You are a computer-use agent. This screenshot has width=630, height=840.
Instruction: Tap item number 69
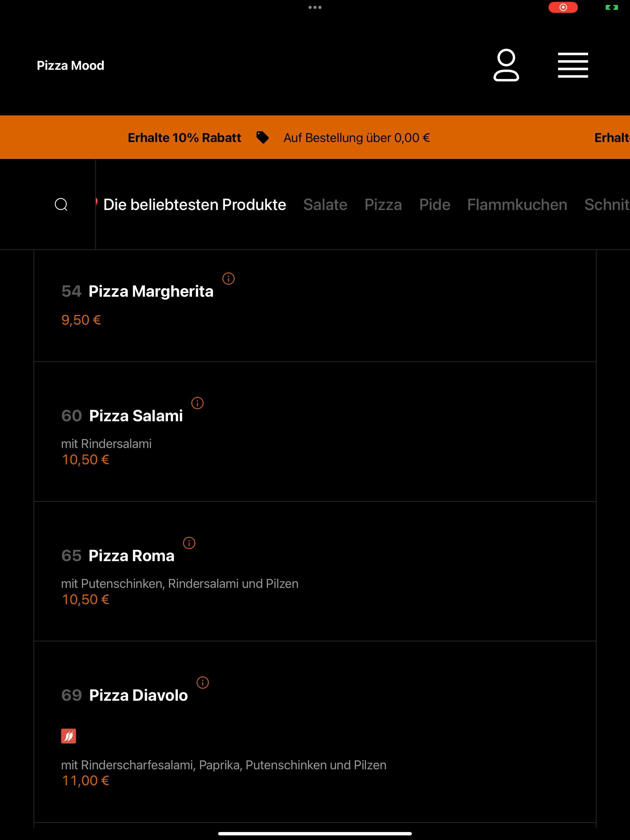click(71, 695)
